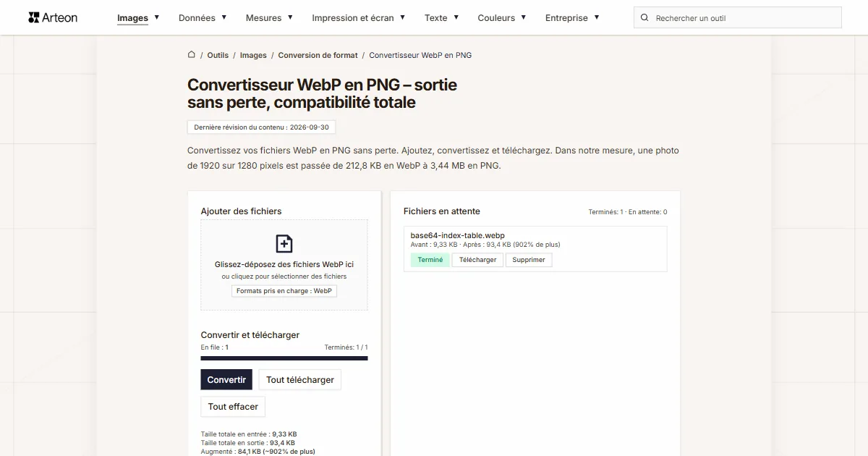Click the Arteon logo icon
Viewport: 868px width, 456px height.
click(34, 17)
